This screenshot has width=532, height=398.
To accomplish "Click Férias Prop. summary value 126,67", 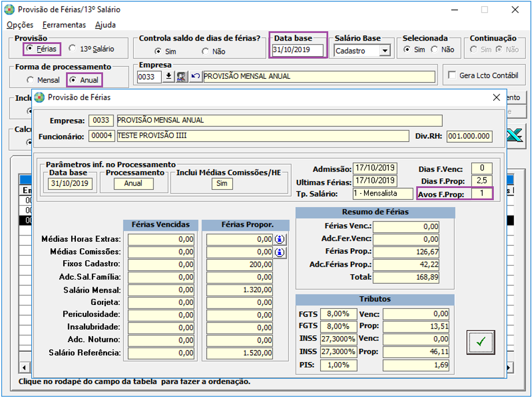I will tap(406, 252).
